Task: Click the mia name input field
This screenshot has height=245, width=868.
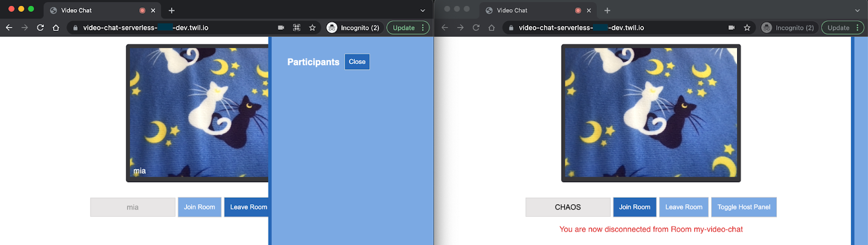Action: 133,207
